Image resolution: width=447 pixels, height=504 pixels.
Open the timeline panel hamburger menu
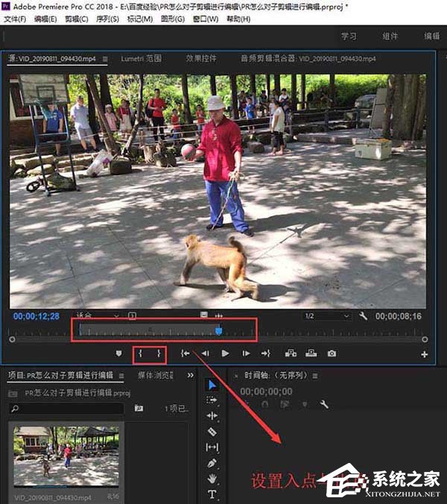(315, 376)
